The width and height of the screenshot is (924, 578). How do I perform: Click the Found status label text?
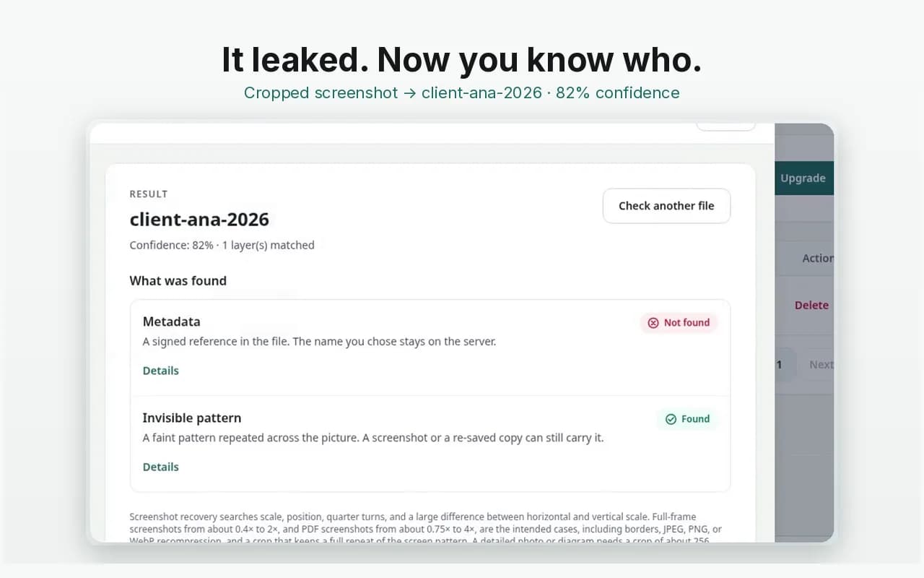[x=695, y=419]
